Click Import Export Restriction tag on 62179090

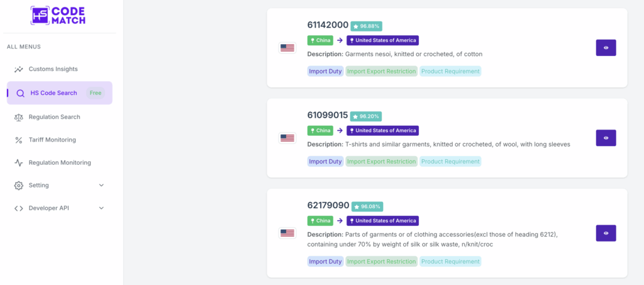click(x=381, y=261)
